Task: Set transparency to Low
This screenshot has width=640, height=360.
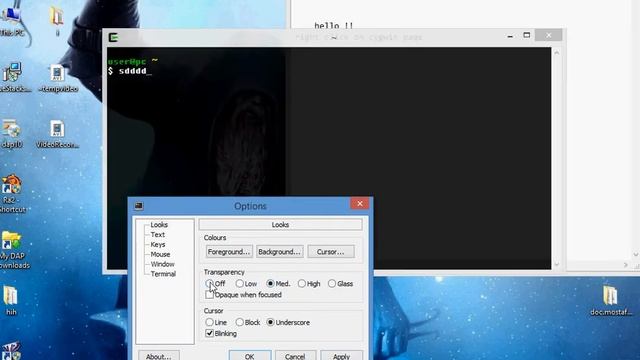Action: click(x=240, y=283)
